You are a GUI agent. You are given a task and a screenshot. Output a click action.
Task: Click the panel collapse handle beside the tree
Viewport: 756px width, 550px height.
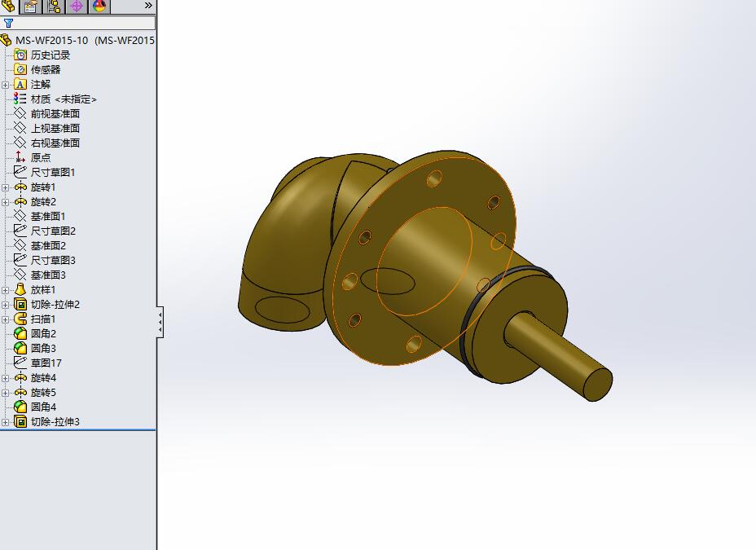(160, 322)
